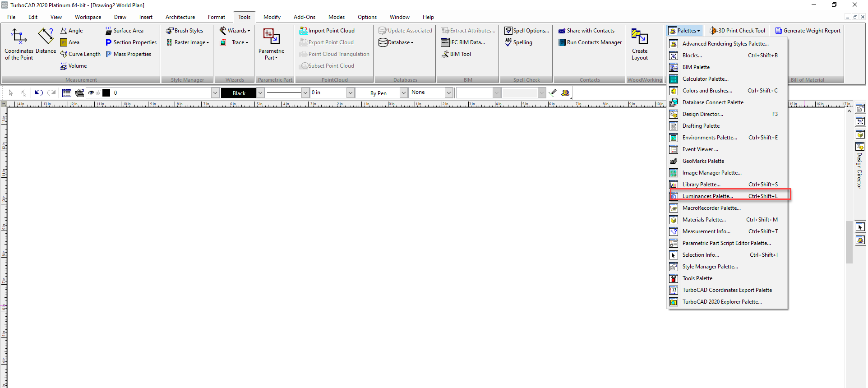Open the Blocks palette entry
Viewport: 868px width, 388px height.
pyautogui.click(x=727, y=55)
